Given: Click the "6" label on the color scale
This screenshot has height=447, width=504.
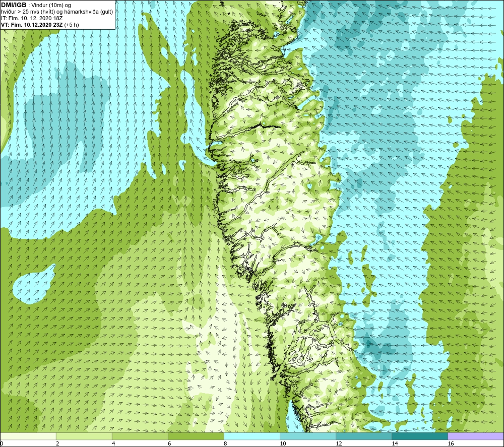Looking at the screenshot, I should (169, 443).
